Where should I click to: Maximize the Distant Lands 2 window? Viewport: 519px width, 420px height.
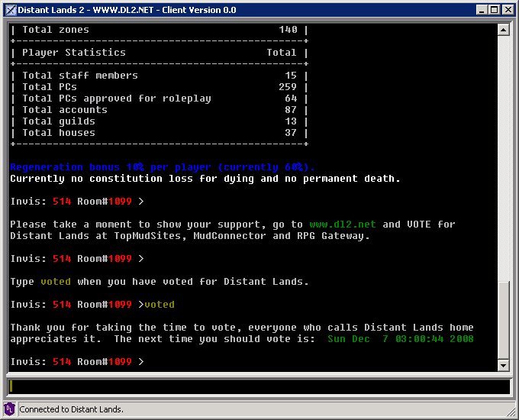click(x=494, y=10)
